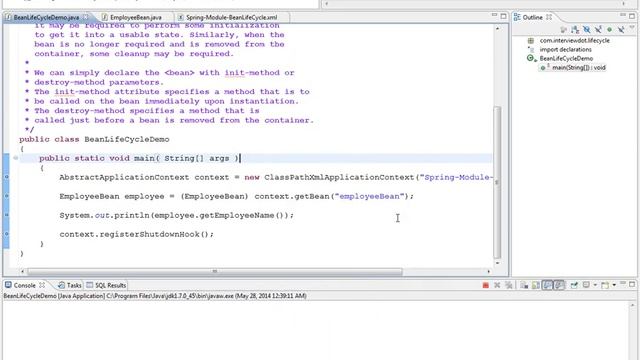Image resolution: width=640 pixels, height=360 pixels.
Task: Click getEmployeeName in the println statement
Action: tap(237, 215)
